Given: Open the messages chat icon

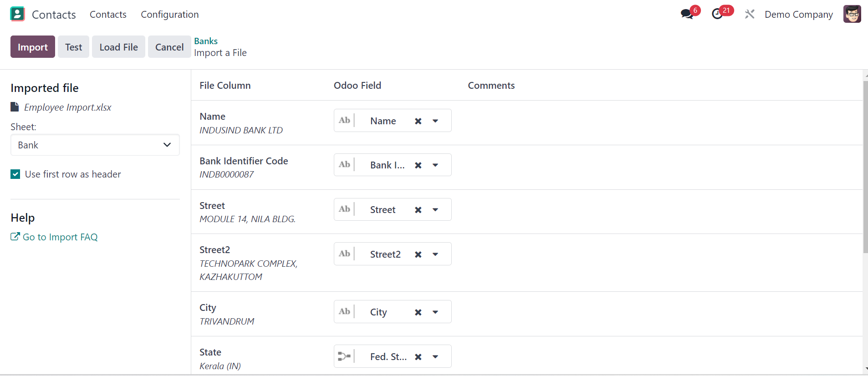Looking at the screenshot, I should pos(687,14).
